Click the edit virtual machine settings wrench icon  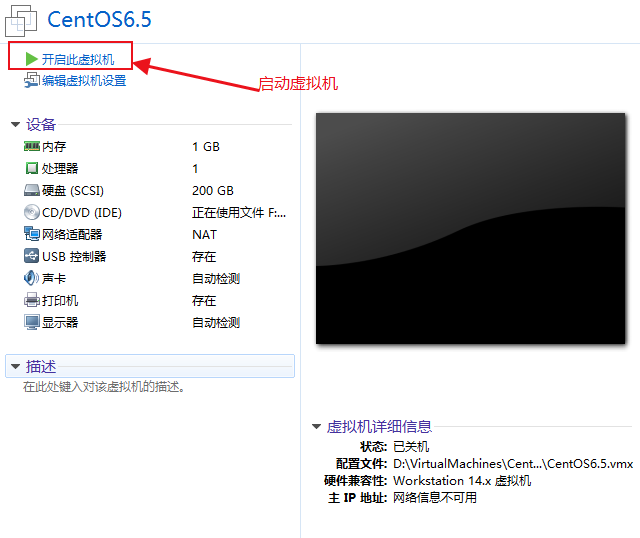31,80
